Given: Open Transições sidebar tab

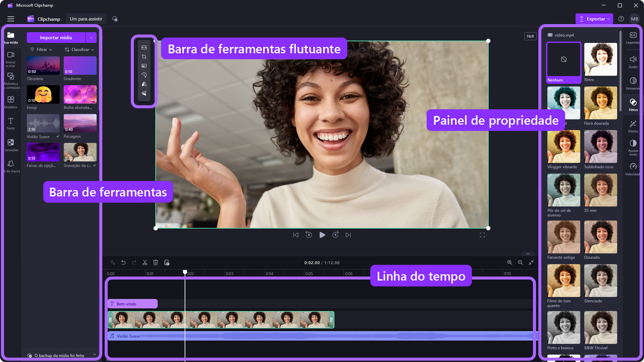Looking at the screenshot, I should pyautogui.click(x=11, y=145).
